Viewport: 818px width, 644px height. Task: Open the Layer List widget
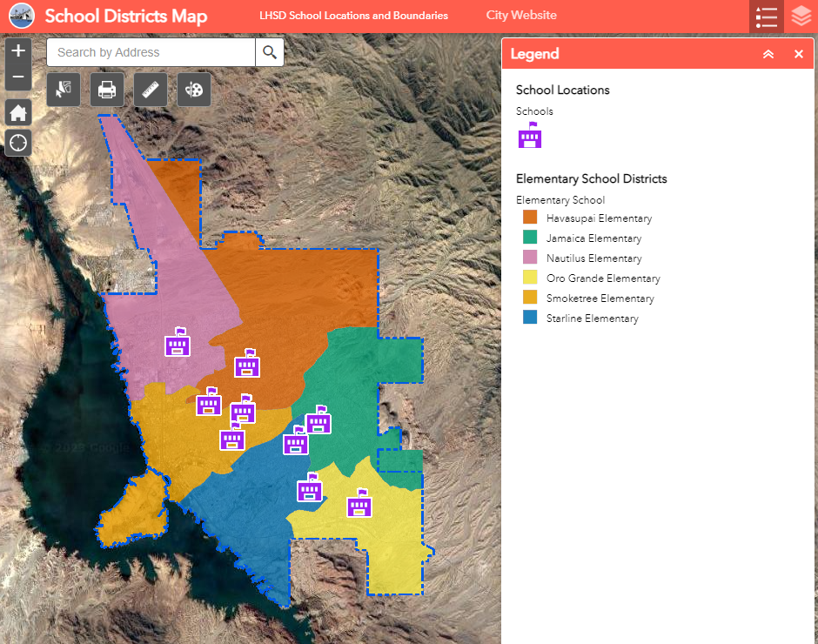pyautogui.click(x=800, y=16)
